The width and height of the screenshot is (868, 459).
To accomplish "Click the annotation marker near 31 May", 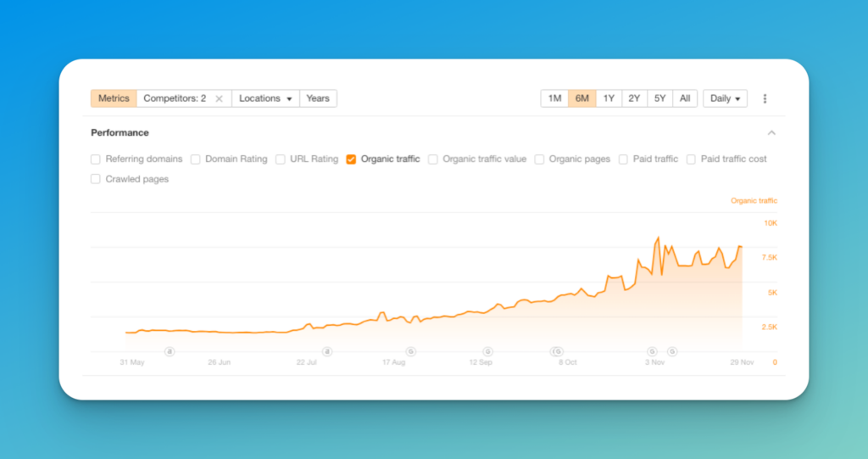I will (170, 351).
